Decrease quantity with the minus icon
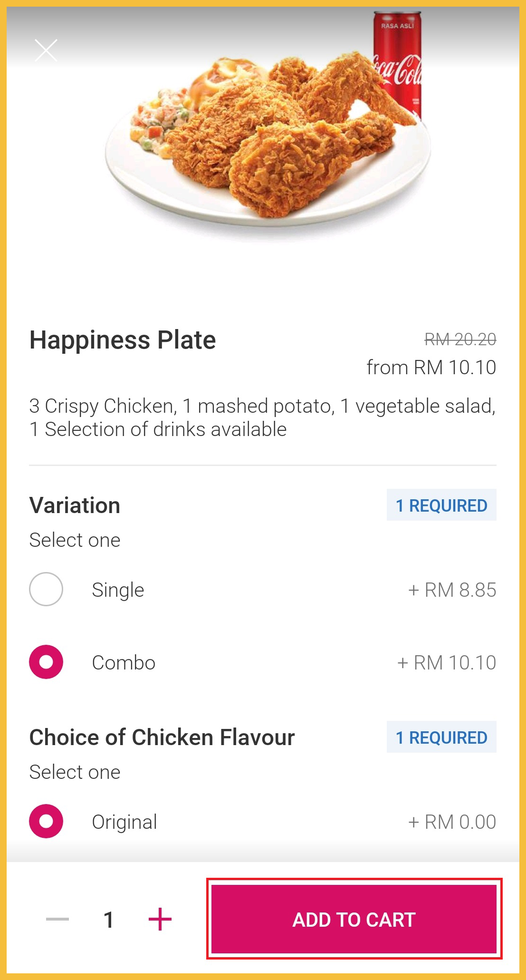Screen dimensions: 526x980 (x=57, y=919)
